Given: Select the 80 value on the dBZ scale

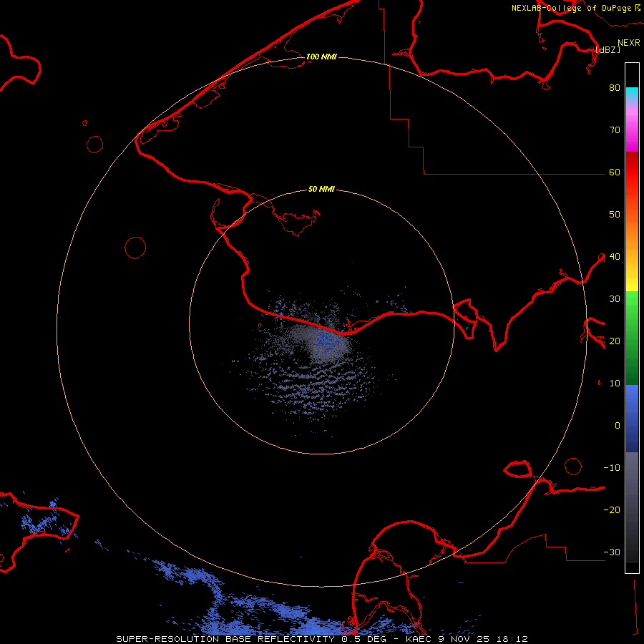Looking at the screenshot, I should coord(615,87).
